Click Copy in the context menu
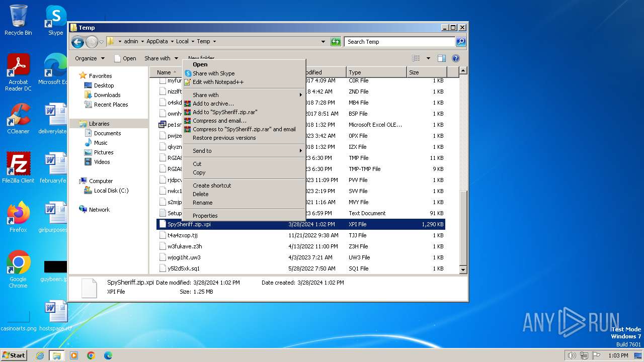Image resolution: width=644 pixels, height=362 pixels. (244, 172)
